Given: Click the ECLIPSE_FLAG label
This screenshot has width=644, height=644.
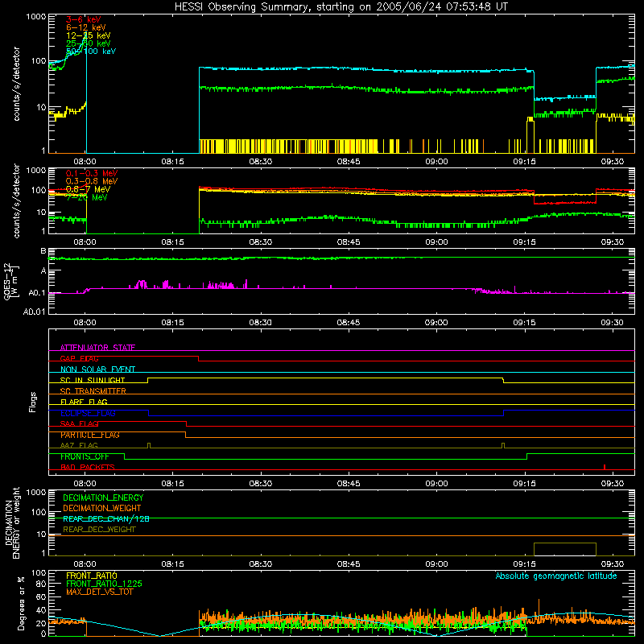Looking at the screenshot, I should (x=88, y=413).
